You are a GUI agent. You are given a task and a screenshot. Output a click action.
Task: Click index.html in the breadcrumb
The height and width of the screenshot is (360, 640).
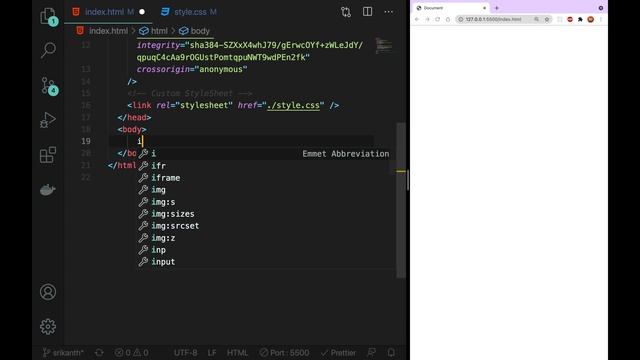click(102, 31)
